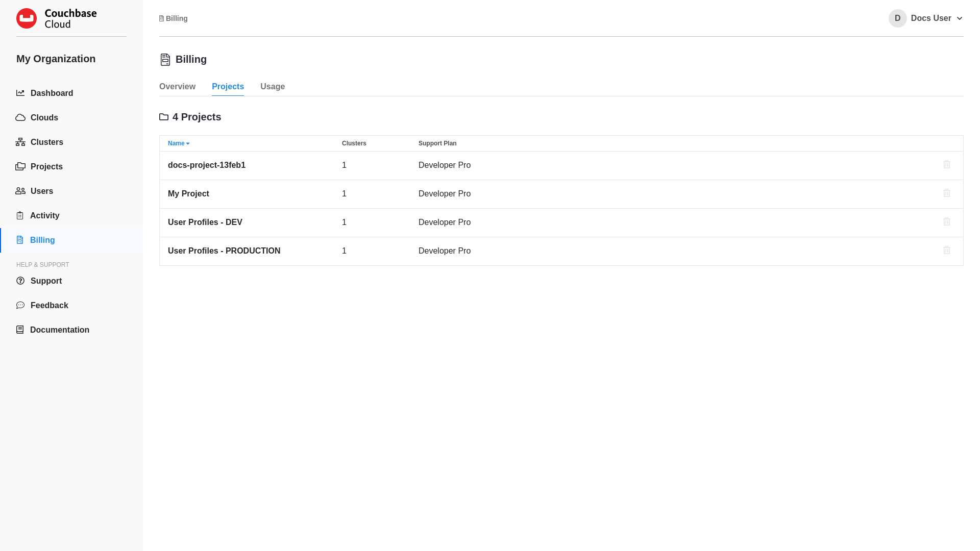Click the Clusters hierarchy icon
Screen dimensions: 980x551
(20, 142)
